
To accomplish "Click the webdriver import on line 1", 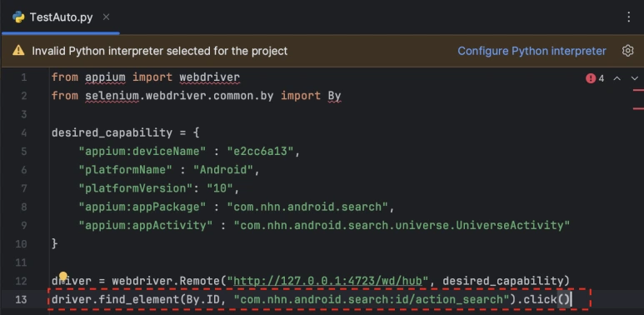I will (x=209, y=77).
